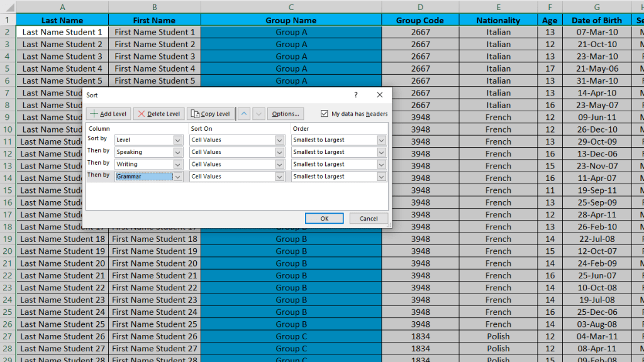Viewport: 644px width, 362px height.
Task: Select the Nationality header cell
Action: click(x=498, y=20)
